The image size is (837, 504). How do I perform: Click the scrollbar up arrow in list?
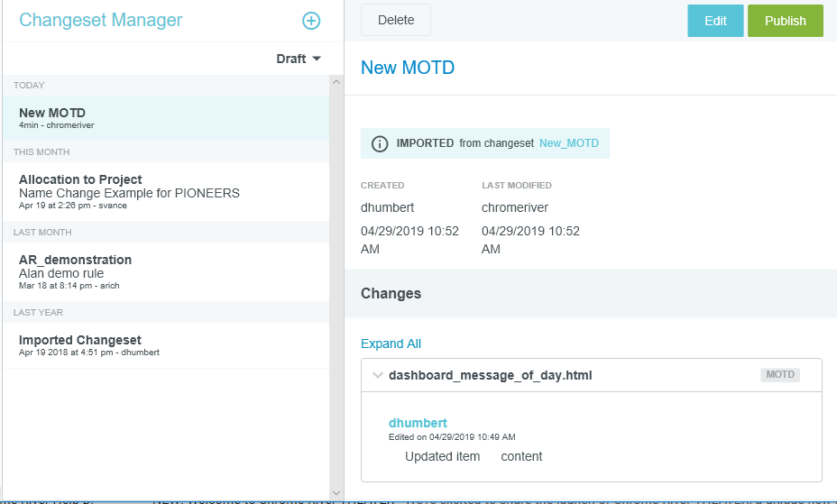[x=336, y=83]
